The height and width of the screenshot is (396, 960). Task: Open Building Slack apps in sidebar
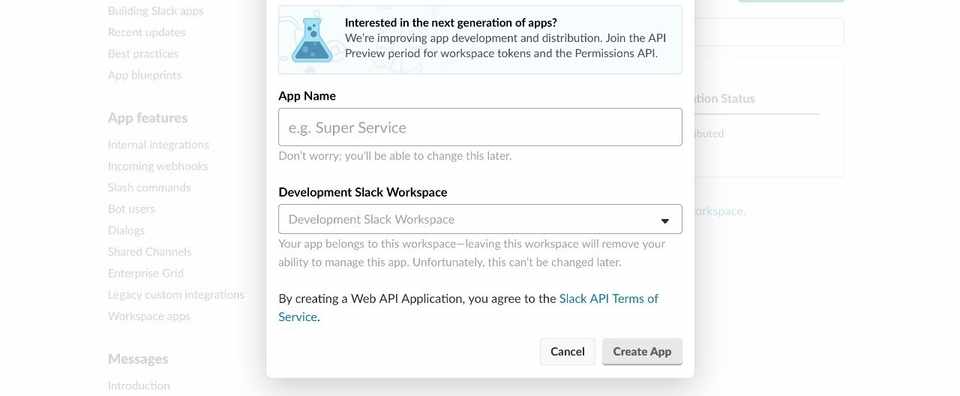tap(156, 11)
